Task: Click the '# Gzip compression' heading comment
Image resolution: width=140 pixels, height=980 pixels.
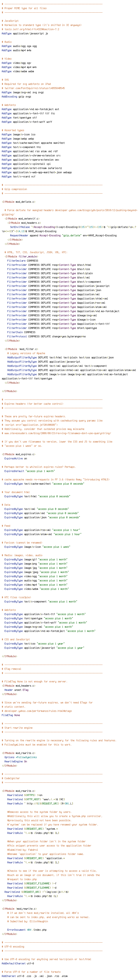Action: 14,189
